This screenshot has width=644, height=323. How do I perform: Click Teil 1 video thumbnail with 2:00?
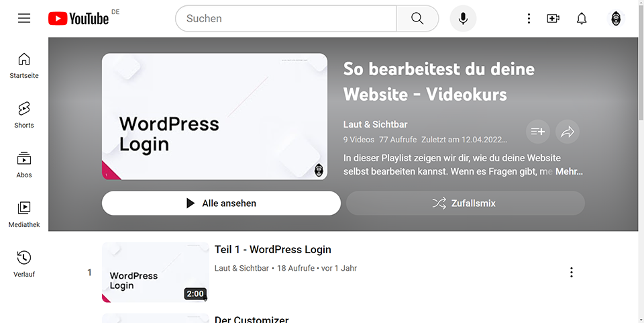click(155, 272)
